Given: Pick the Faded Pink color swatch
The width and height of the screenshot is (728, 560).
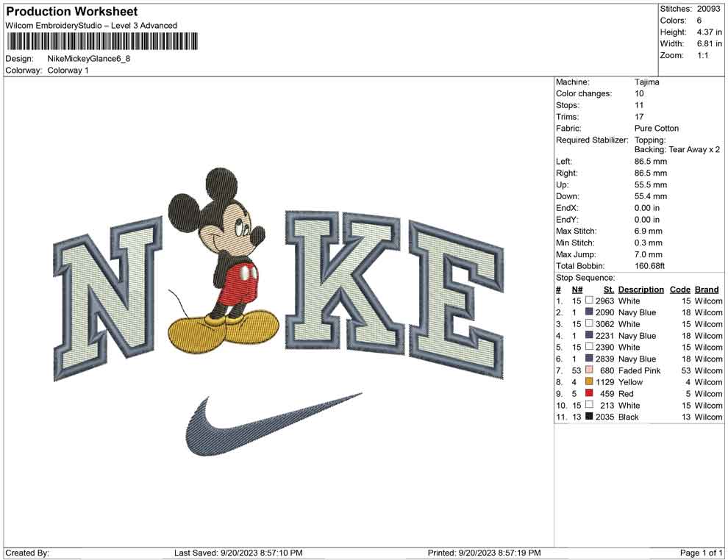Looking at the screenshot, I should point(589,370).
